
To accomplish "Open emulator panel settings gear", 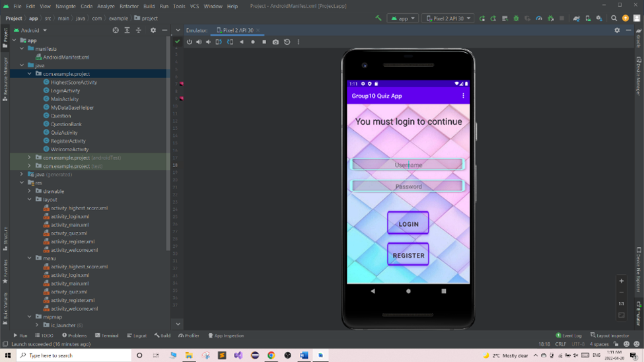I will click(x=617, y=30).
